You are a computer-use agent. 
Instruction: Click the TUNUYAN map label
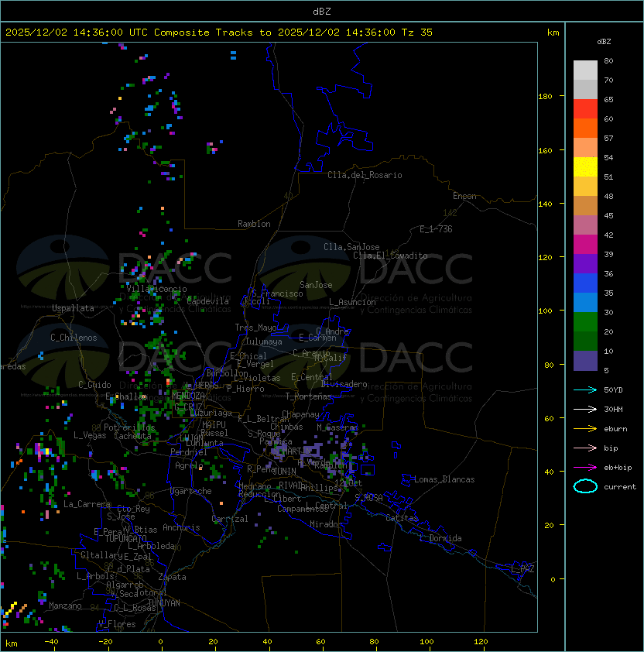164,602
